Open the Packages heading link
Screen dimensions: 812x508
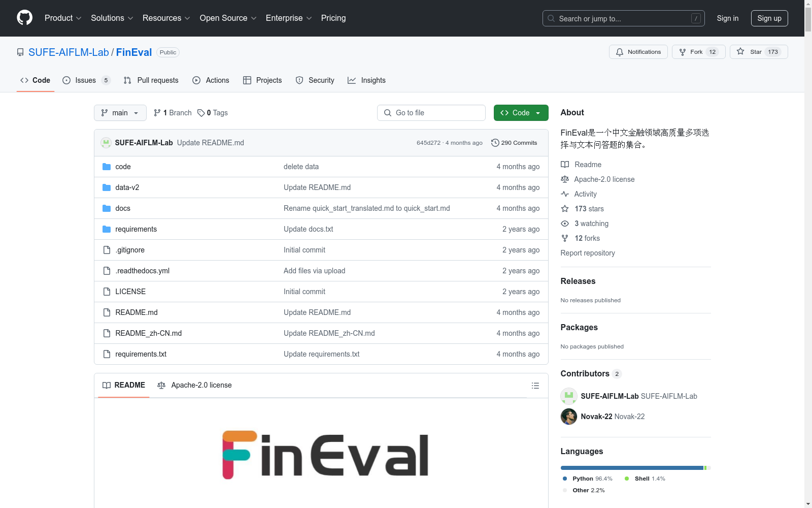pyautogui.click(x=579, y=327)
